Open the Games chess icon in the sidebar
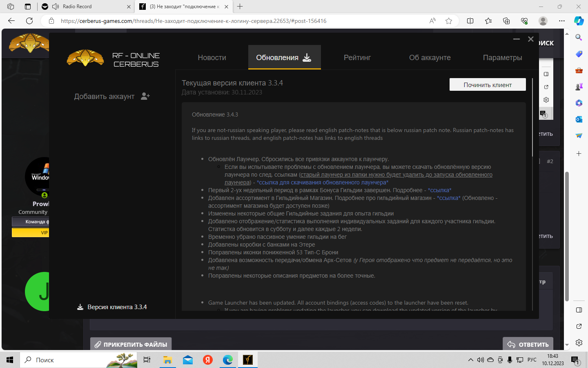The height and width of the screenshot is (368, 588). 579,87
